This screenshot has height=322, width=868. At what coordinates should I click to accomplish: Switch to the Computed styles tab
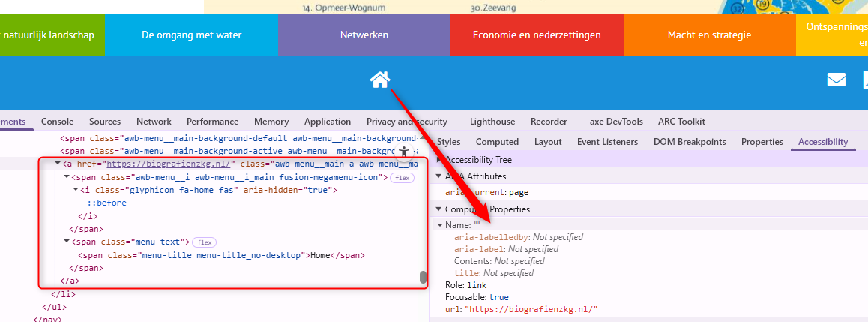(x=497, y=142)
